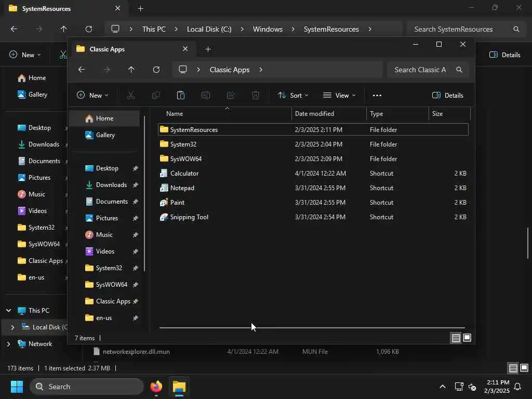Click File Explorer taskbar icon

click(179, 387)
